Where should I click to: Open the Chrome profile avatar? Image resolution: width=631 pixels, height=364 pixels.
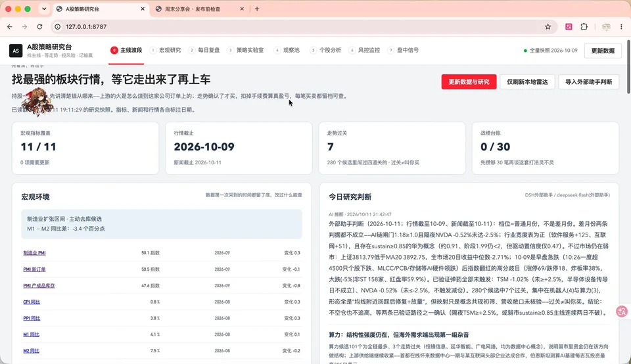click(606, 26)
